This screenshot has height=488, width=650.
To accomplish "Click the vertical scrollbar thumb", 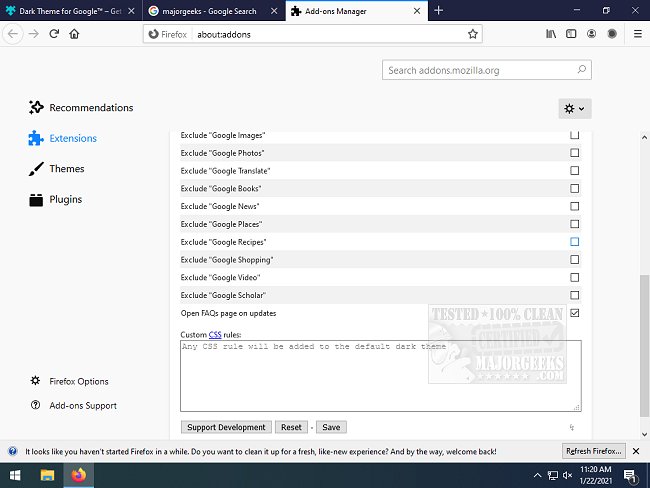I will [644, 345].
